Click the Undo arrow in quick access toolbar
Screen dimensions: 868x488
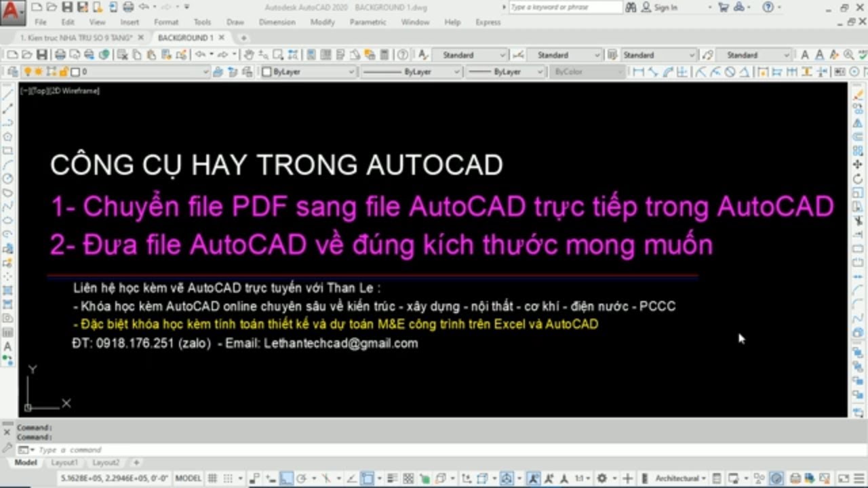point(144,7)
